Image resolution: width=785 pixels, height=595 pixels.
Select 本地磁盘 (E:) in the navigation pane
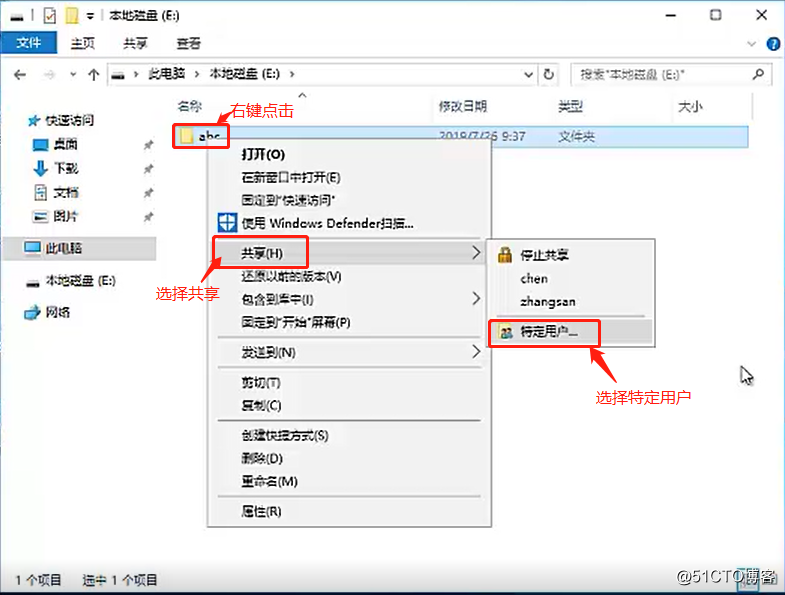81,281
